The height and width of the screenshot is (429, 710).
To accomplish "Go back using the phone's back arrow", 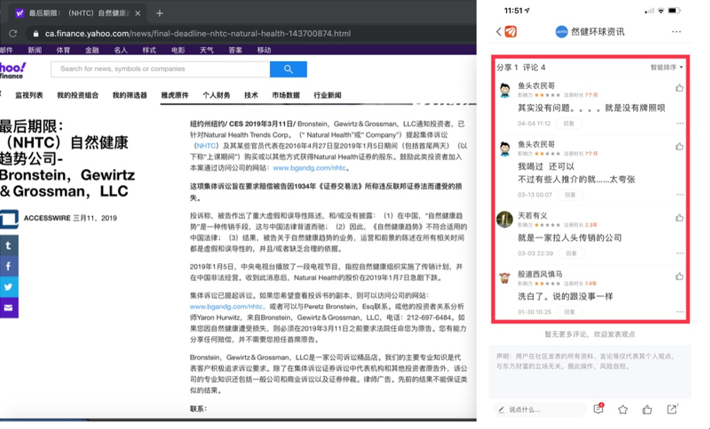I will (499, 32).
